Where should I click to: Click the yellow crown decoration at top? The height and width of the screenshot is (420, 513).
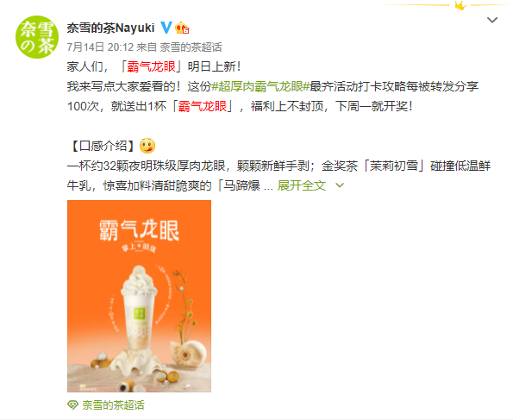[x=460, y=5]
